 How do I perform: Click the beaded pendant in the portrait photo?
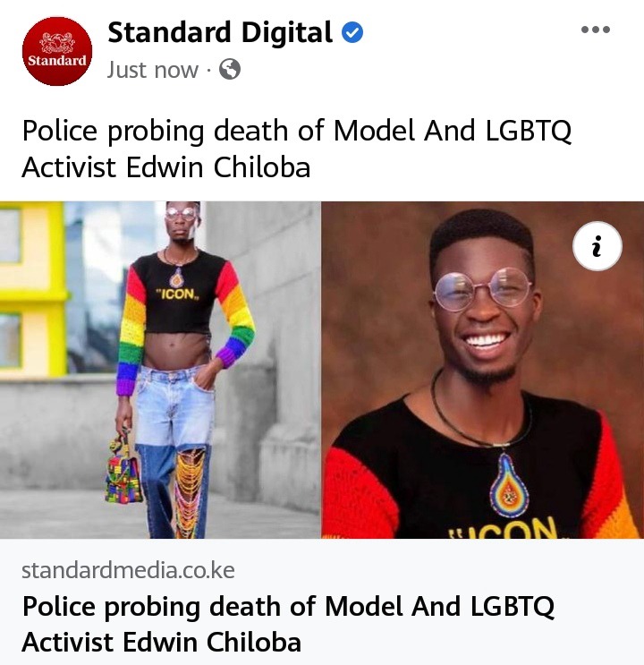pos(509,485)
